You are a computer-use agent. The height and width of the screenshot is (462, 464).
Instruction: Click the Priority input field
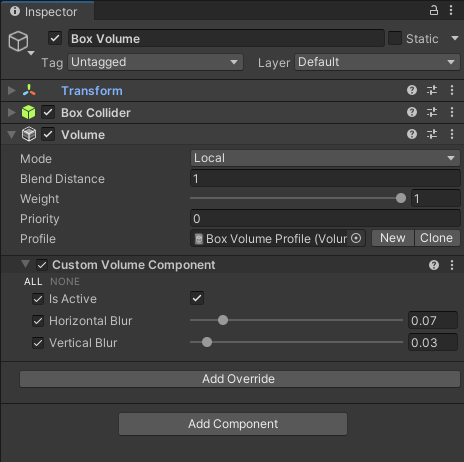coord(325,219)
